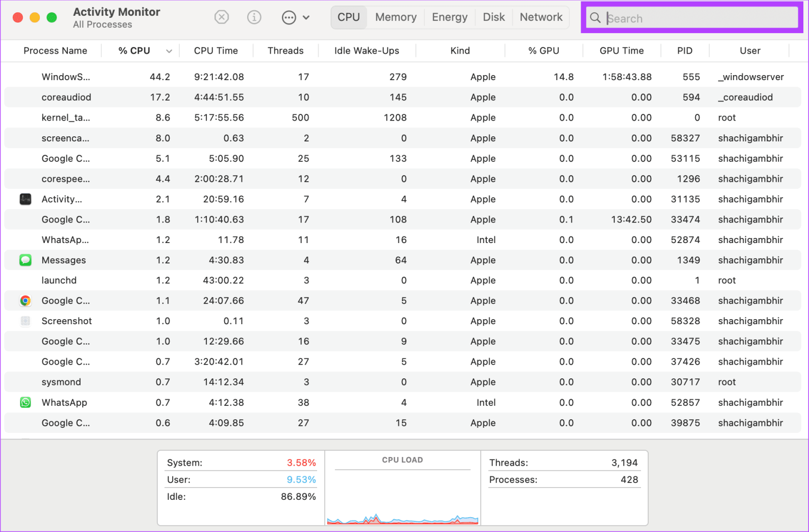809x532 pixels.
Task: Click the magnifying glass search icon
Action: [x=595, y=18]
